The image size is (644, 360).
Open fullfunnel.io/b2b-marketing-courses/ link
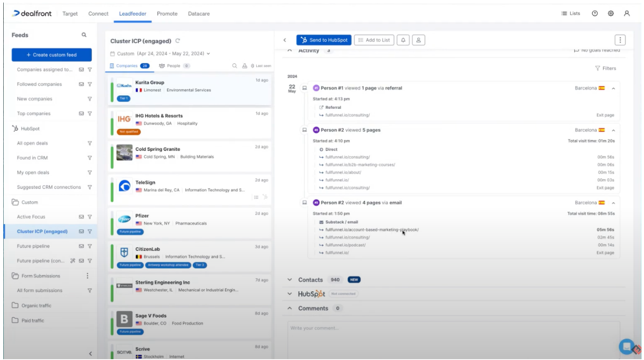360,165
